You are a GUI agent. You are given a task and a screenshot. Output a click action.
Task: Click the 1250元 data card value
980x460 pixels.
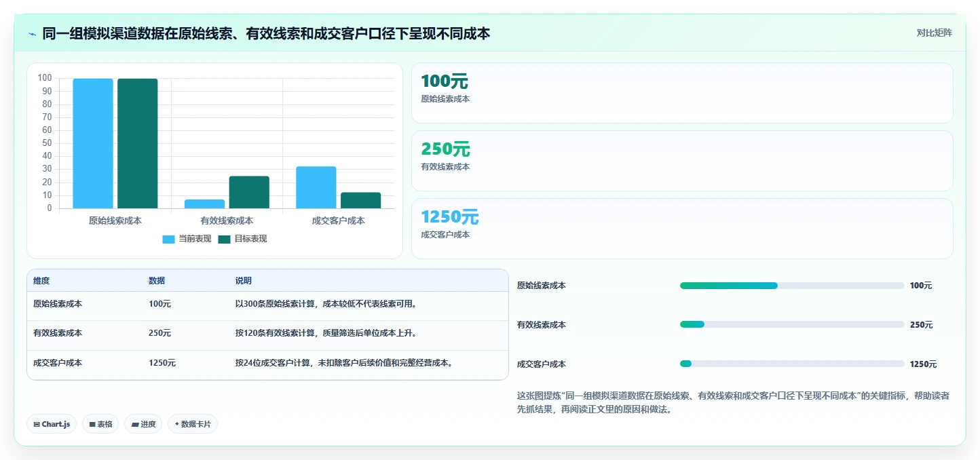450,217
